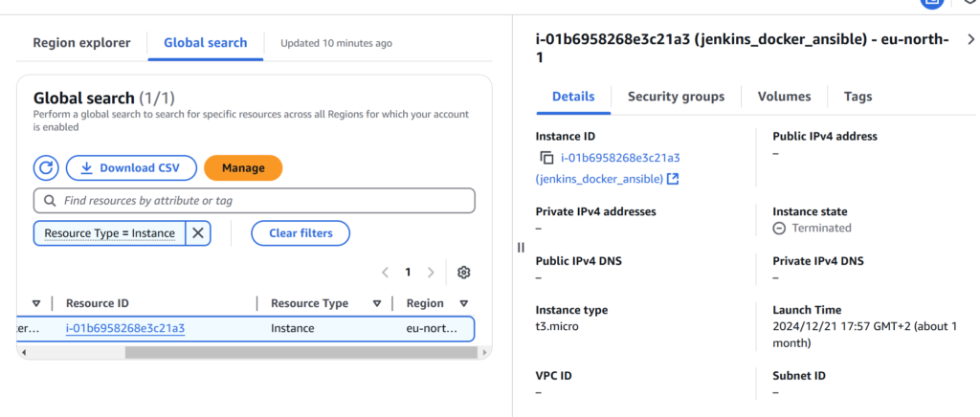Open the Volumes tab
980x417 pixels.
tap(784, 97)
